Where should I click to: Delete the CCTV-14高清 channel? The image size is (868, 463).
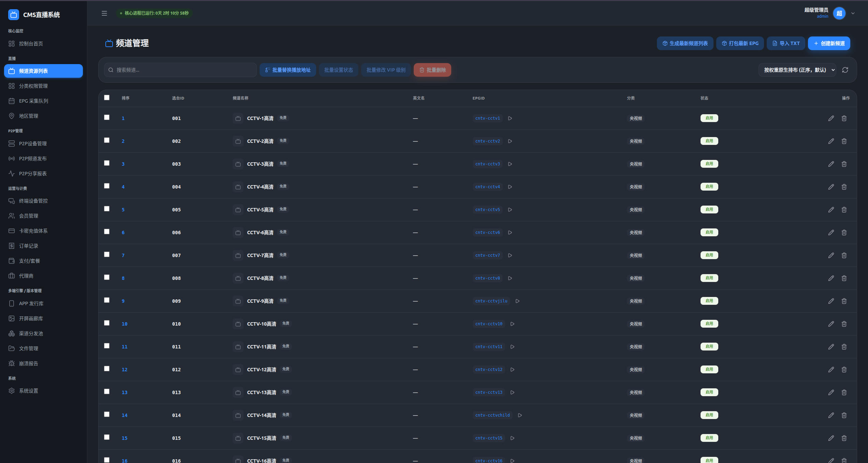tap(844, 415)
